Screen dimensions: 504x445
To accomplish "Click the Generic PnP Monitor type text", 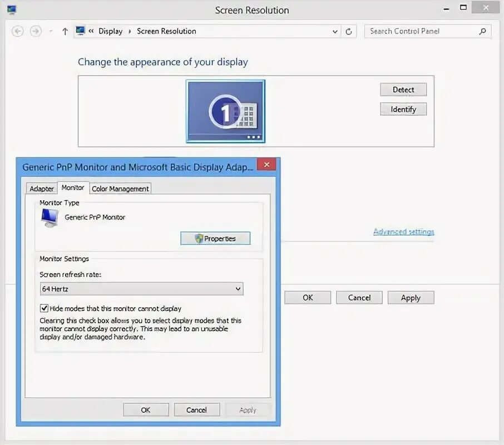I will tap(95, 217).
